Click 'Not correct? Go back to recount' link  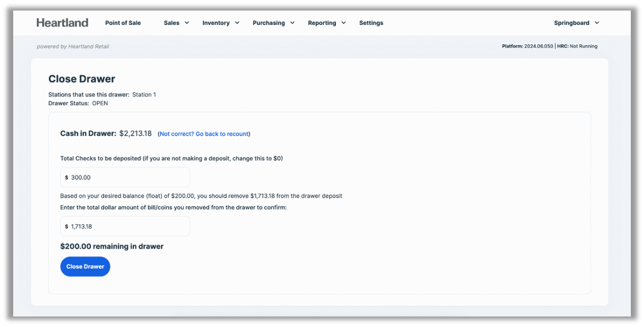204,134
